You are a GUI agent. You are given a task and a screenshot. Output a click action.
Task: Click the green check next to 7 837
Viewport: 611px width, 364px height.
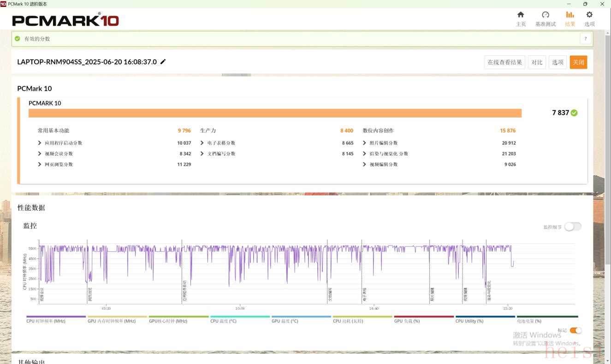click(574, 113)
